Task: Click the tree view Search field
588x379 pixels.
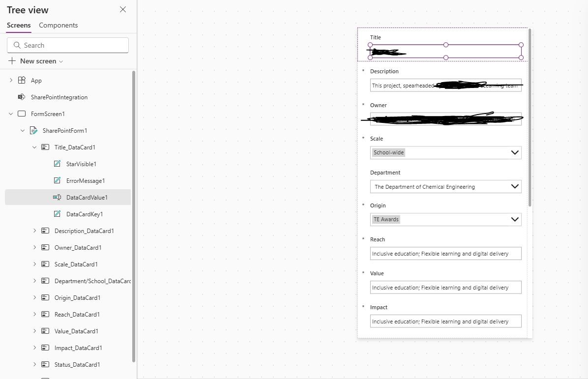Action: (x=68, y=45)
